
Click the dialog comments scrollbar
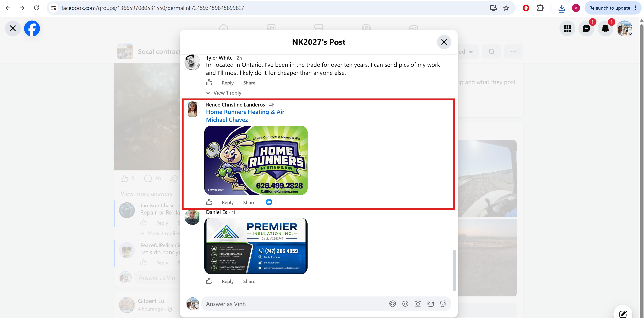point(454,270)
